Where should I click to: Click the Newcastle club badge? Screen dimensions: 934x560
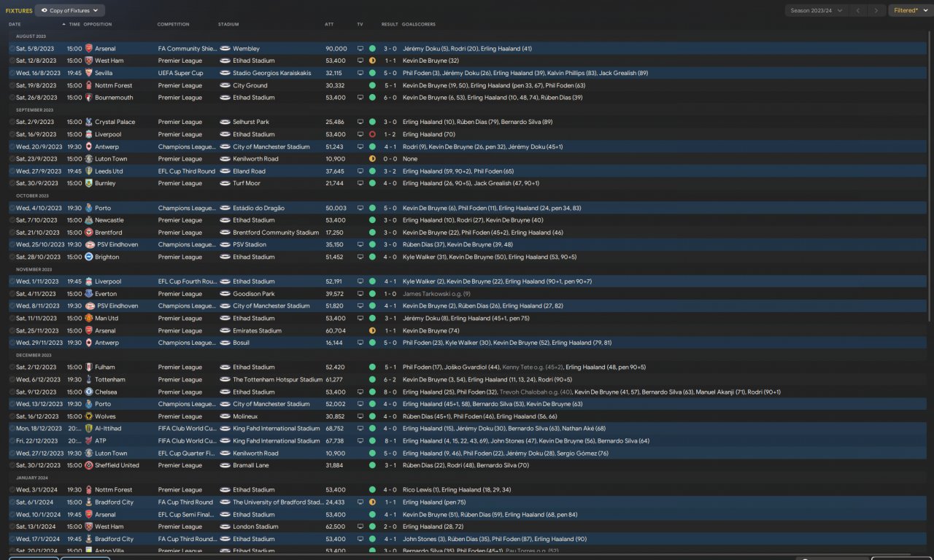point(89,220)
